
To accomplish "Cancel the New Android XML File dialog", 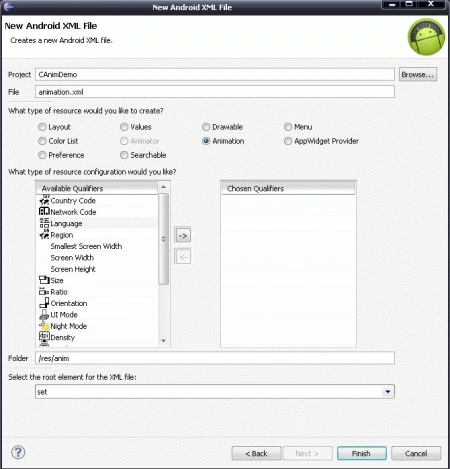I will (x=416, y=453).
